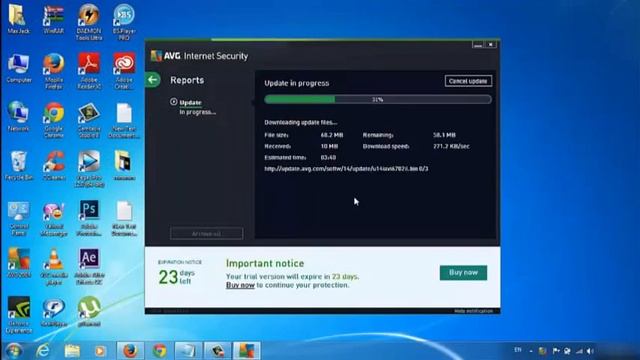Select the Computer desktop icon
This screenshot has height=360, width=640.
point(18,68)
